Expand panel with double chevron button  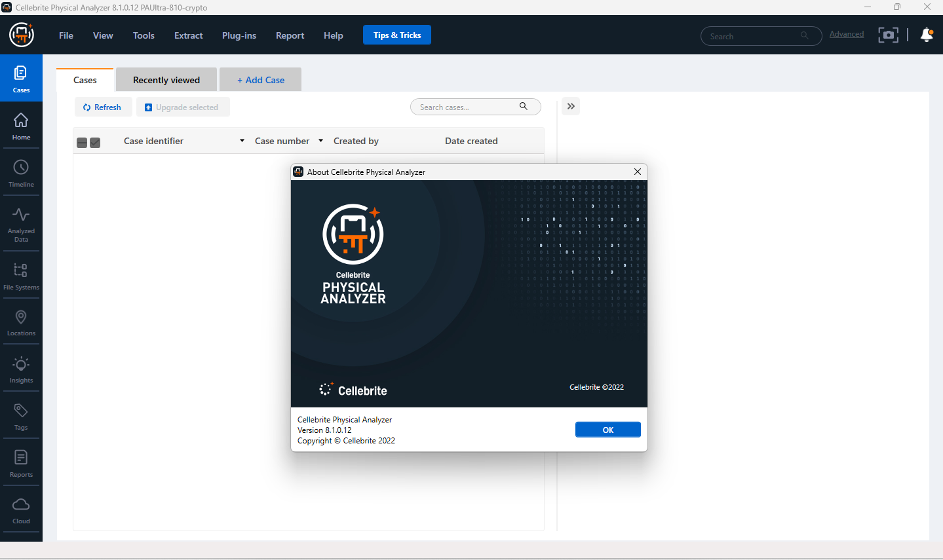click(x=571, y=106)
